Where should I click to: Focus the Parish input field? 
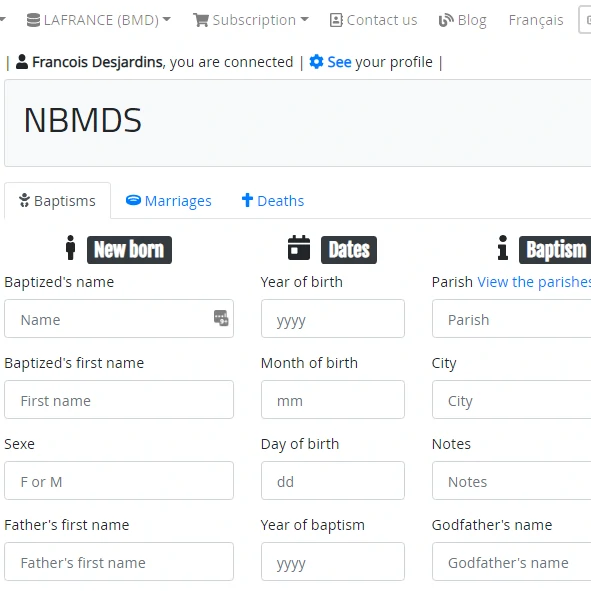[511, 318]
